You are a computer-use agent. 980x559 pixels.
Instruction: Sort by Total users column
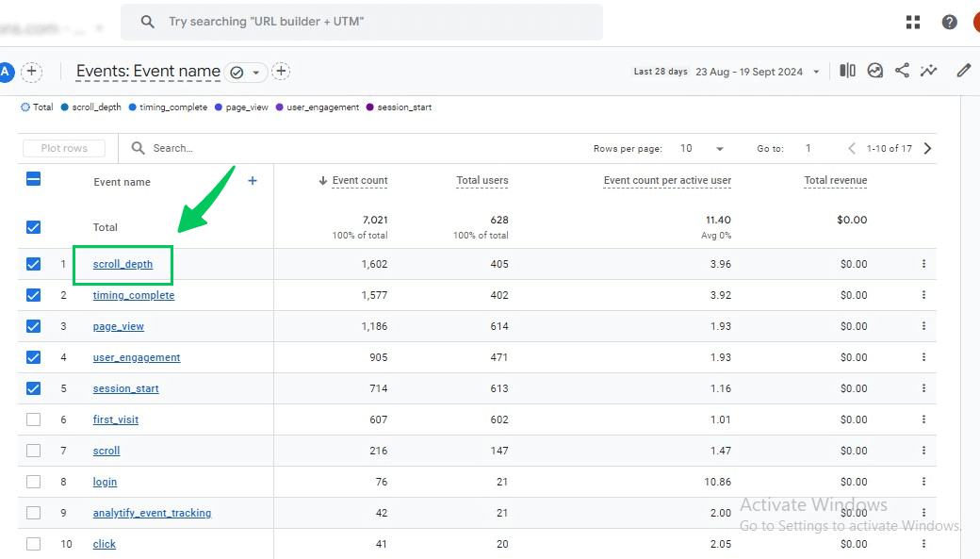coord(482,181)
